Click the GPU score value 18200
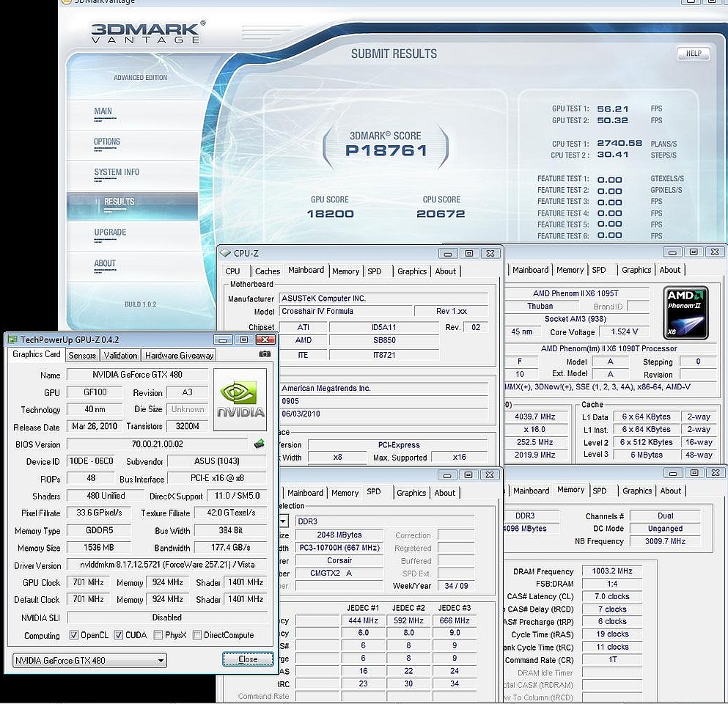The height and width of the screenshot is (704, 728). 330,213
